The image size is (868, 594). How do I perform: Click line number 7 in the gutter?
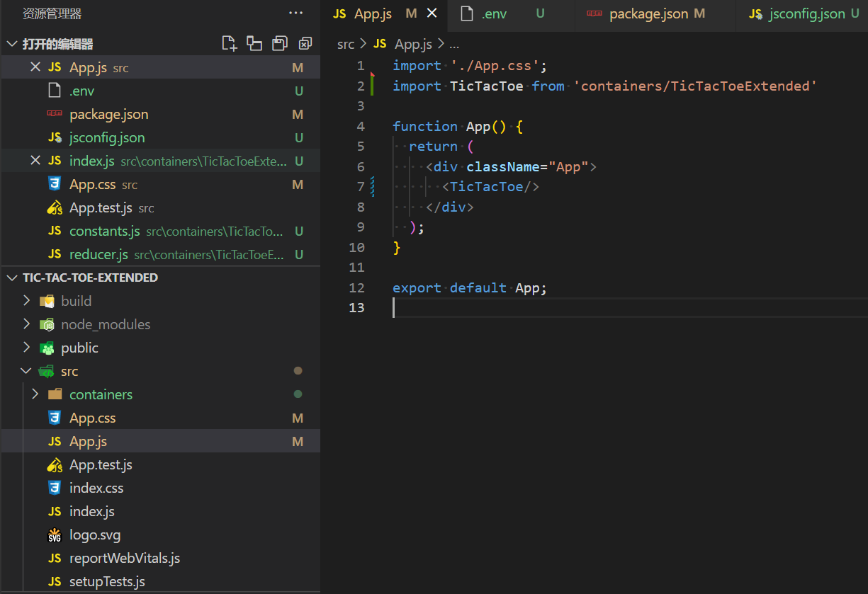361,187
